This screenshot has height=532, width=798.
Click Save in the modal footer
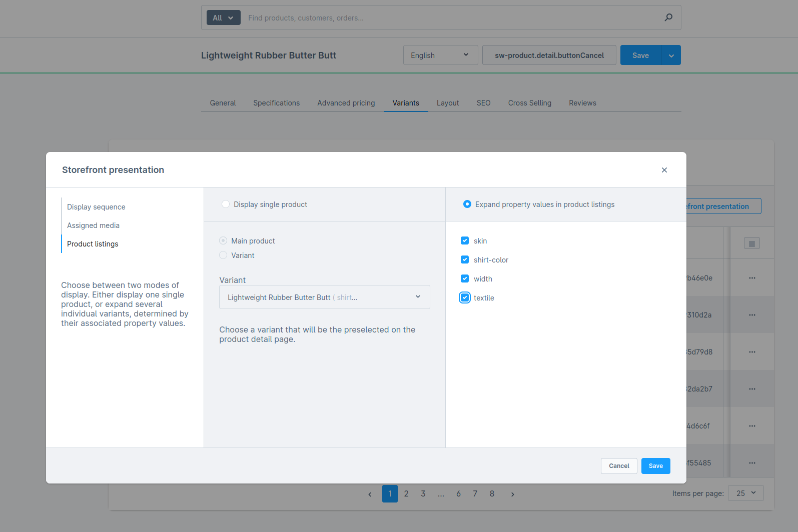click(655, 466)
